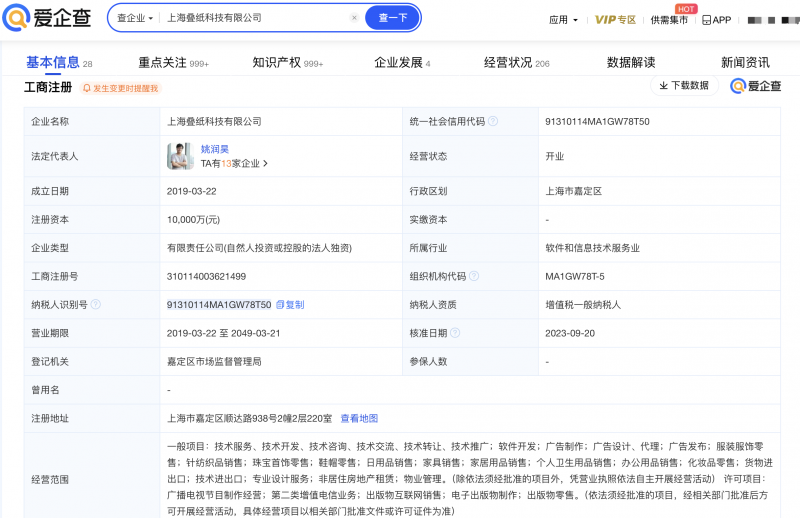The image size is (800, 518).
Task: Copy the taxpayer ID with 复制
Action: [x=290, y=305]
